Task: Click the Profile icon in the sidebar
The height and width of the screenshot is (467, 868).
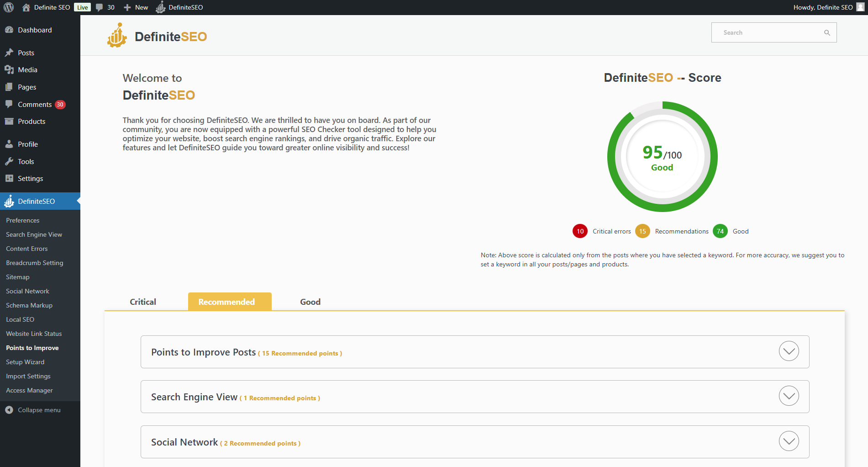Action: 10,143
